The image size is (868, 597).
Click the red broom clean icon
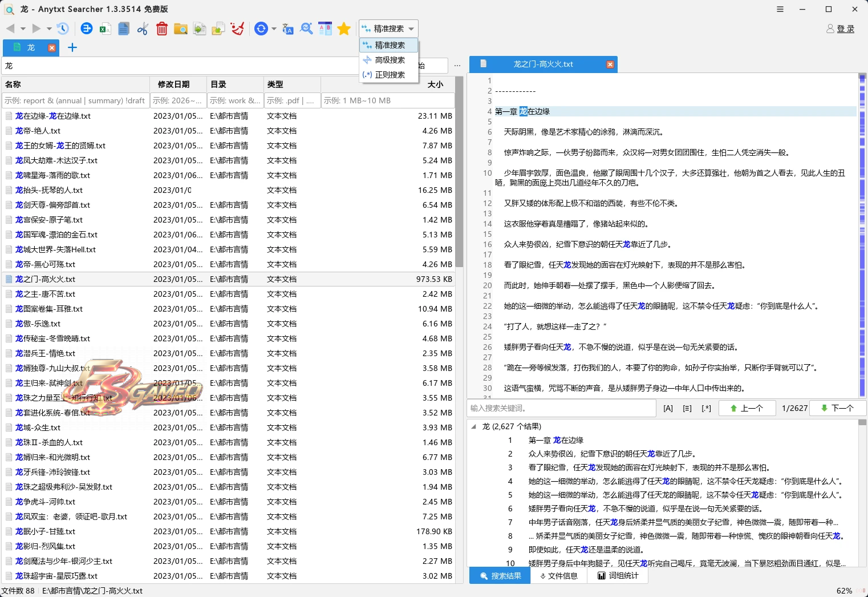point(237,29)
